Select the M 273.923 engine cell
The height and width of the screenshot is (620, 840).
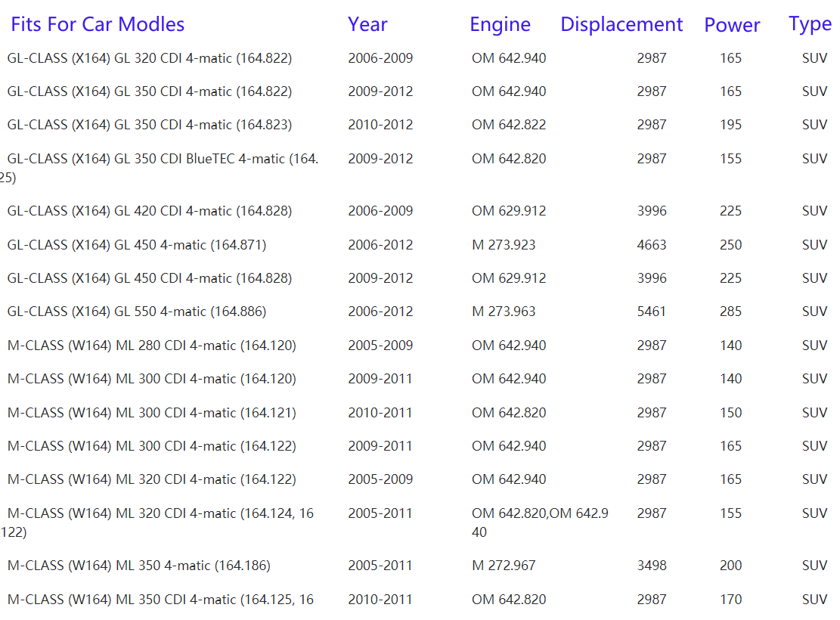[x=504, y=245]
